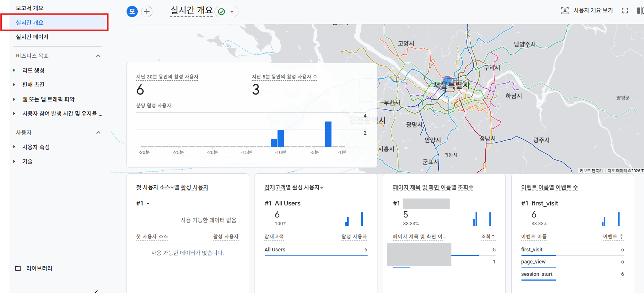The image size is (644, 293).
Task: Add a comparison with plus icon
Action: tap(147, 11)
